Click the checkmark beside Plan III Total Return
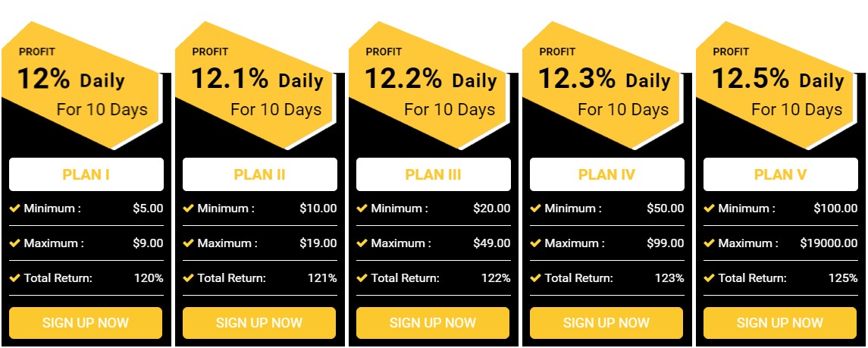This screenshot has height=348, width=868. pyautogui.click(x=362, y=278)
